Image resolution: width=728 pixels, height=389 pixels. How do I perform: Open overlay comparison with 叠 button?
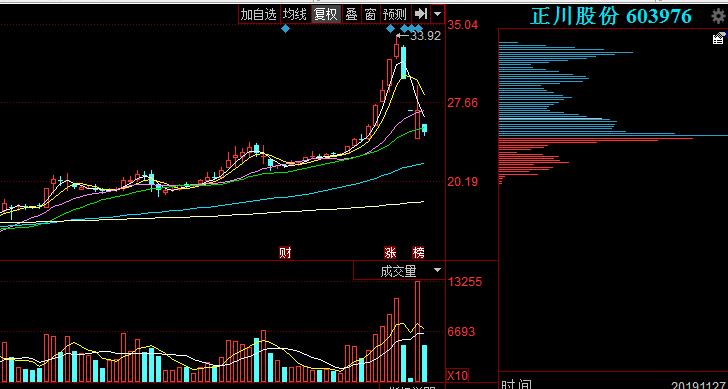[x=351, y=14]
